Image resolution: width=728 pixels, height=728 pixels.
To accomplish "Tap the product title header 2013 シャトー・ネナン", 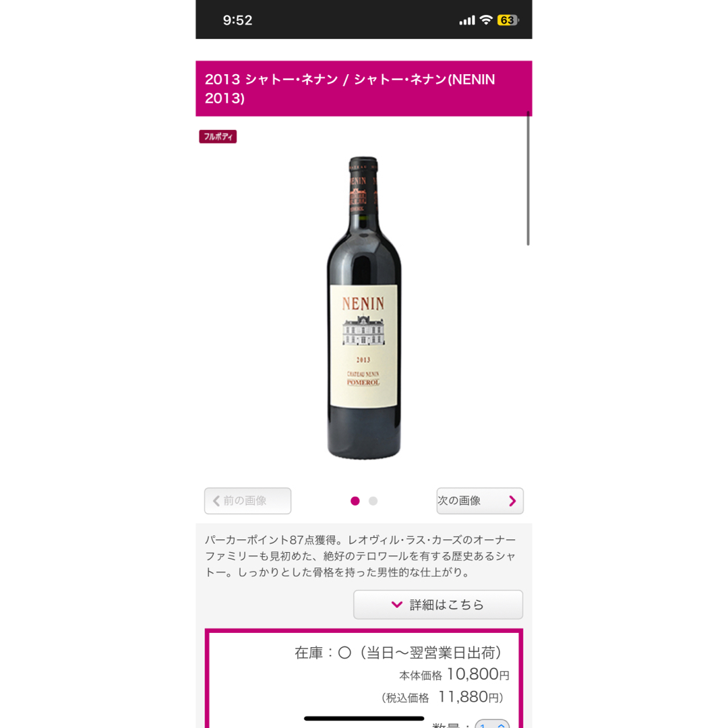I will [363, 88].
